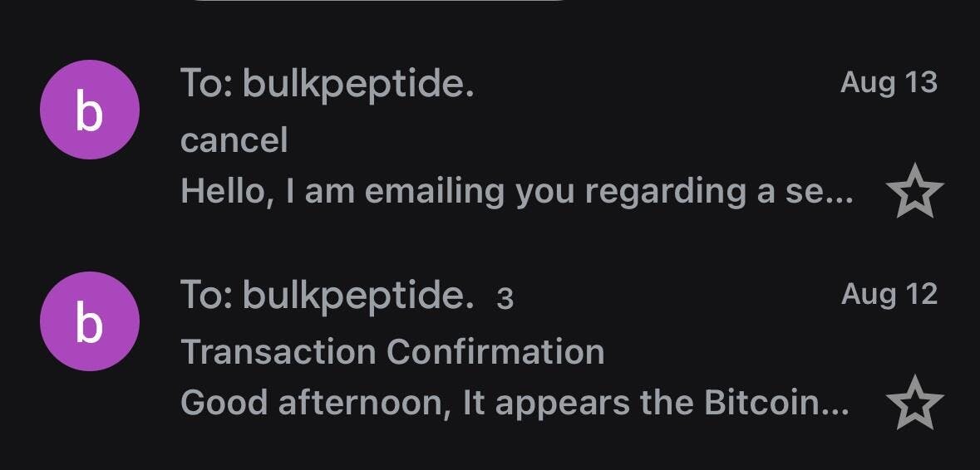Click the Aug 12 date label
The image size is (980, 470).
pos(889,294)
